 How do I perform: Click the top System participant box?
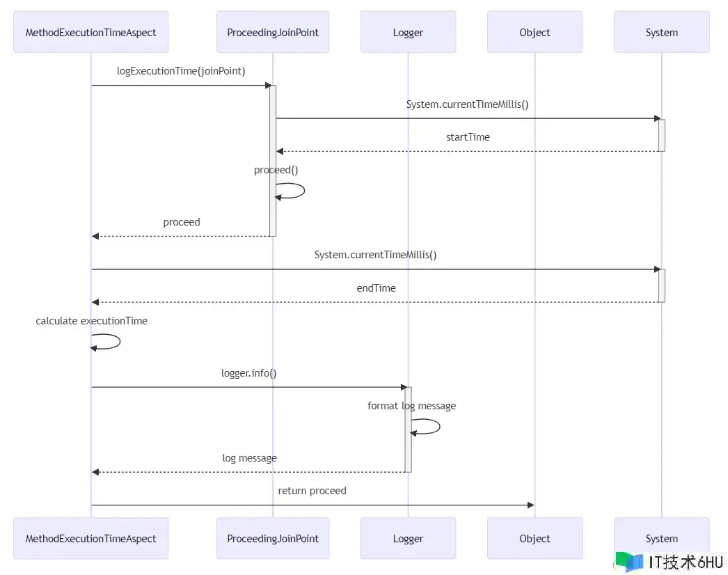pos(661,32)
